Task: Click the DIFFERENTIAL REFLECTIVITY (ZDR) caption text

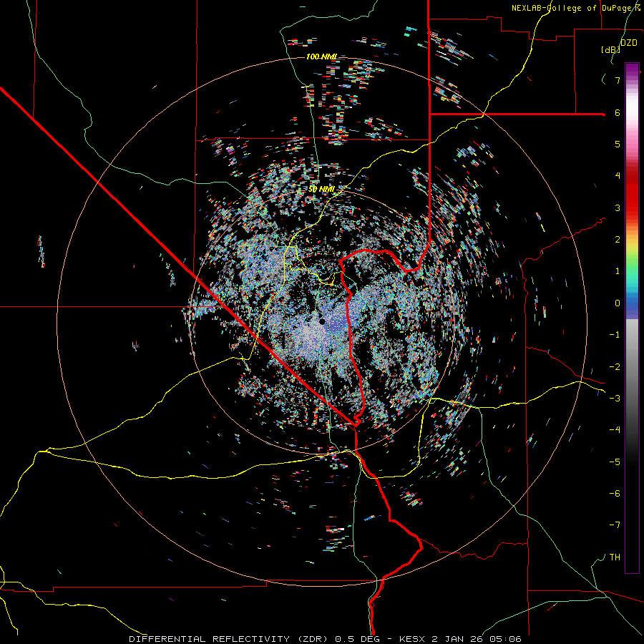Action: (230, 639)
